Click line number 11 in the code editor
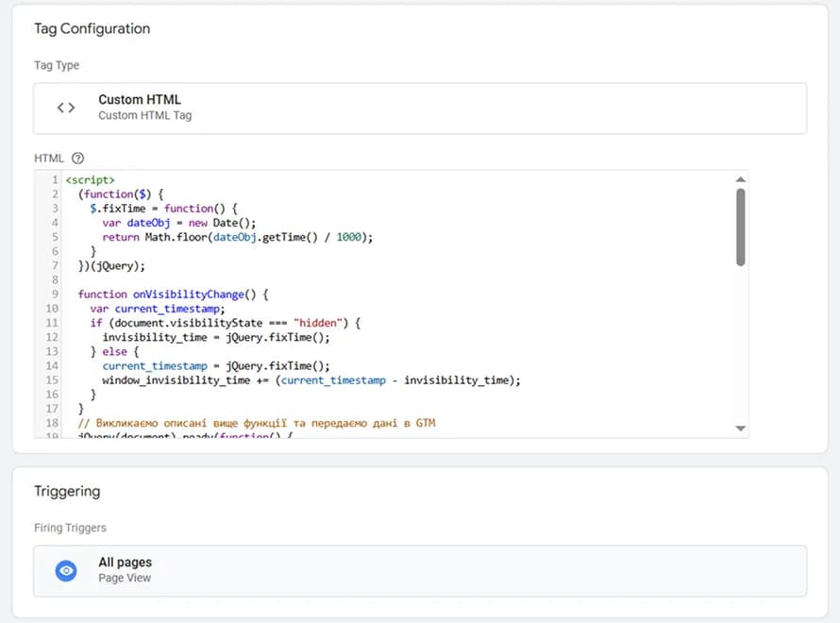This screenshot has width=840, height=623. [55, 322]
